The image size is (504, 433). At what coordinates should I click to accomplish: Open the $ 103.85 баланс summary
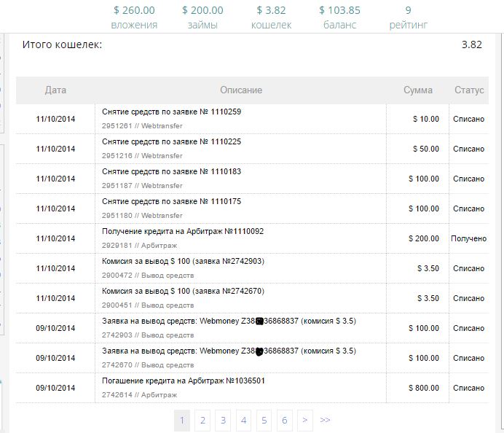[x=339, y=17]
